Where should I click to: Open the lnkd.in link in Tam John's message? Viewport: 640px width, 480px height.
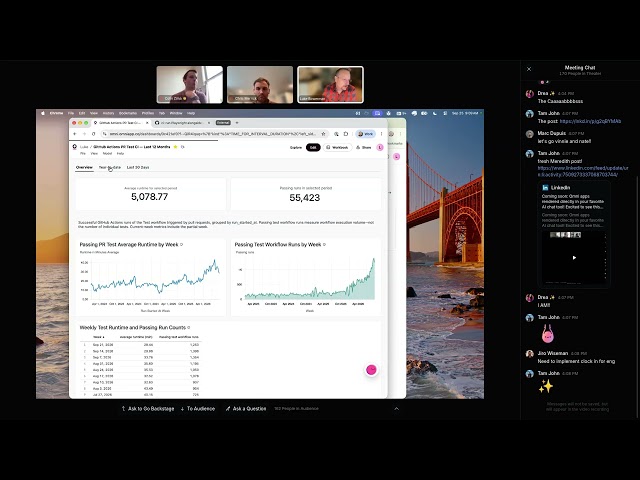590,121
